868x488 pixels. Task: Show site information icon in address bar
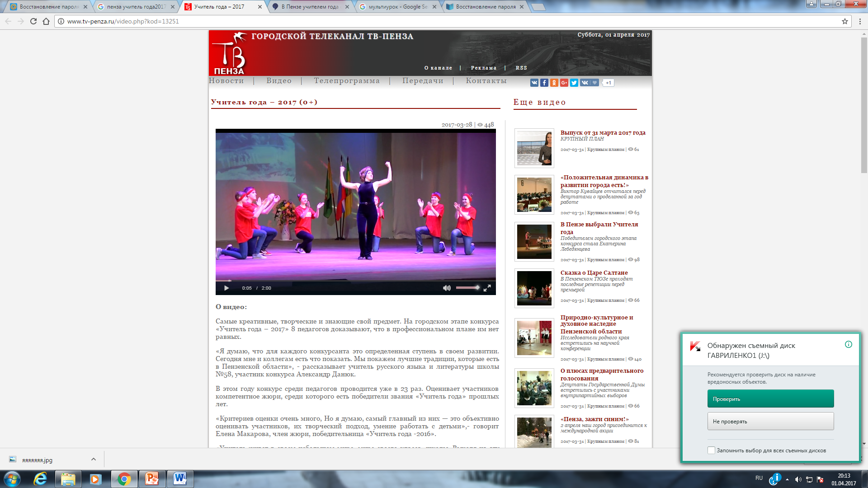(x=61, y=21)
